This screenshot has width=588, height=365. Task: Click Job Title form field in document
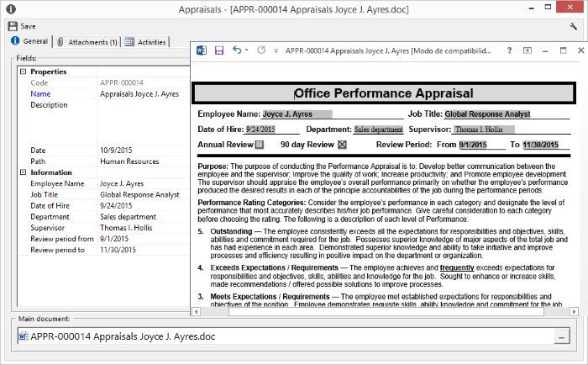487,114
